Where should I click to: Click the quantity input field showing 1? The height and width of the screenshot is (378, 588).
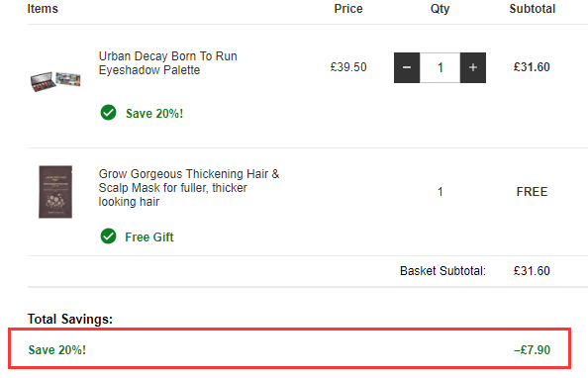pos(440,67)
